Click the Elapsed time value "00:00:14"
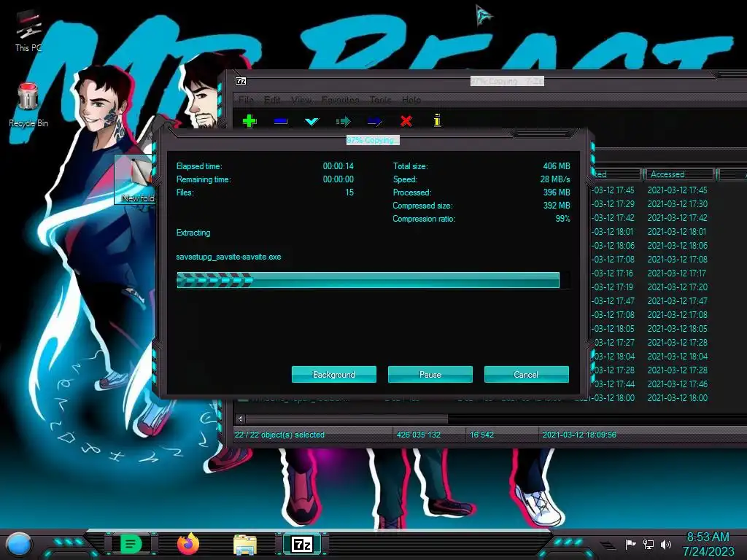This screenshot has height=560, width=747. point(338,166)
